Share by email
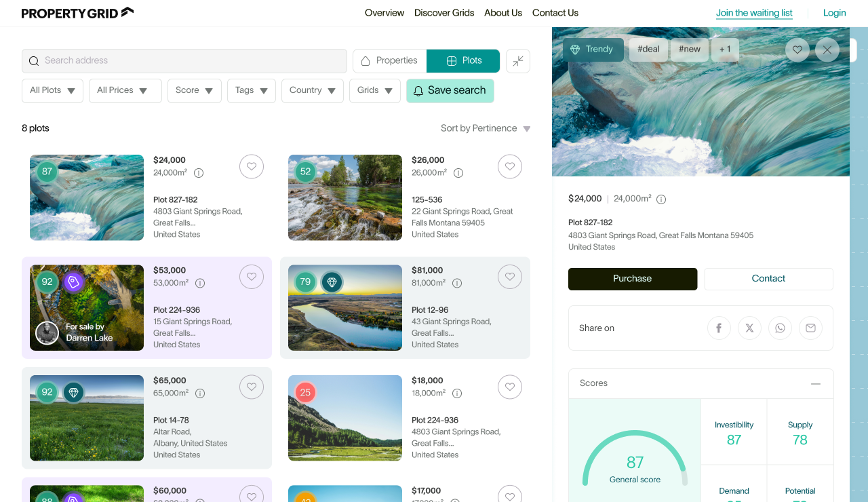This screenshot has width=868, height=502. pos(810,328)
